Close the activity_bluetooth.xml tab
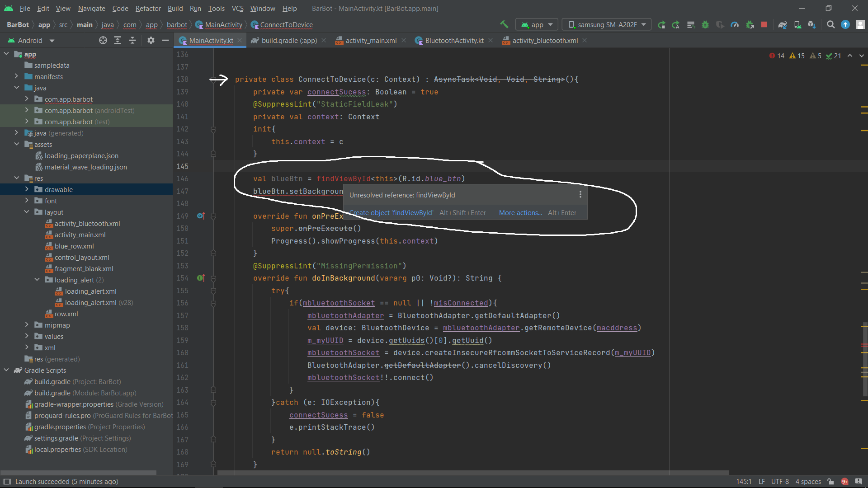 pos(585,41)
